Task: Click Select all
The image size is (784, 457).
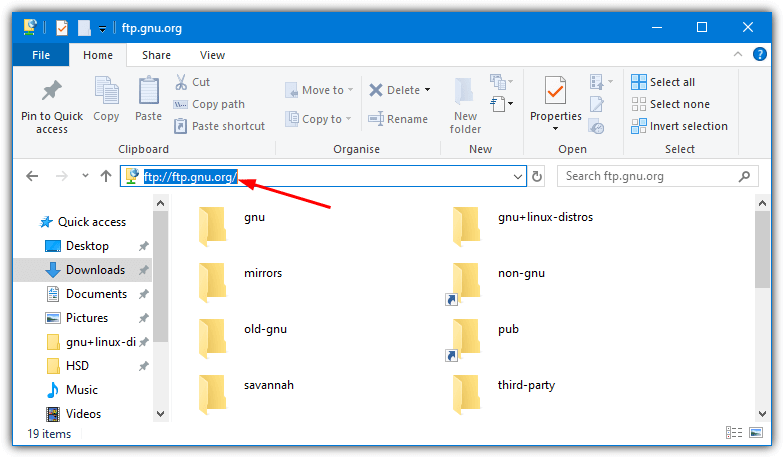Action: (x=663, y=82)
